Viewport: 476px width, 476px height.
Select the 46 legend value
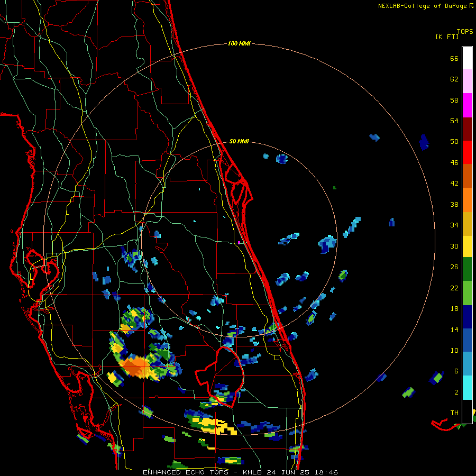(x=454, y=163)
